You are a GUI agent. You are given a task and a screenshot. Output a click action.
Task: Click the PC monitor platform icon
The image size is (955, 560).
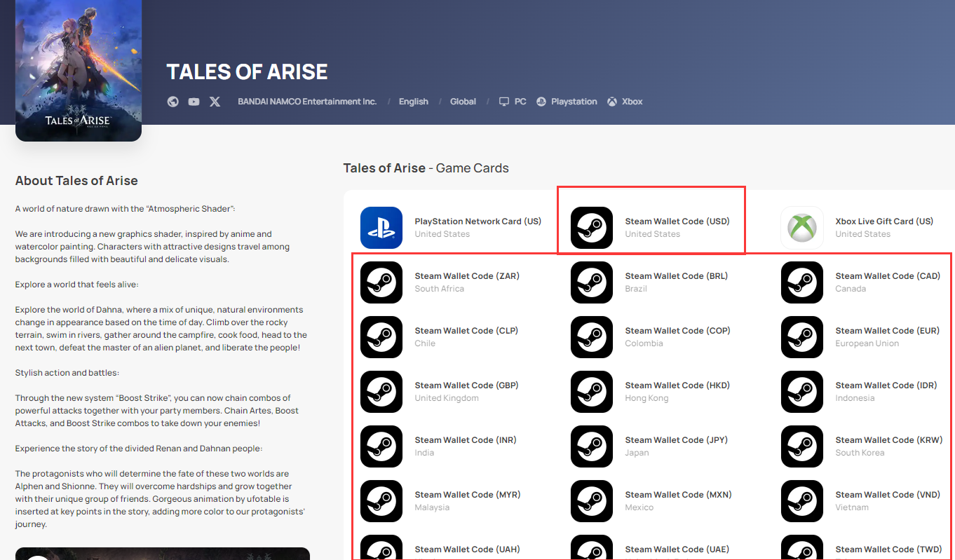[504, 102]
